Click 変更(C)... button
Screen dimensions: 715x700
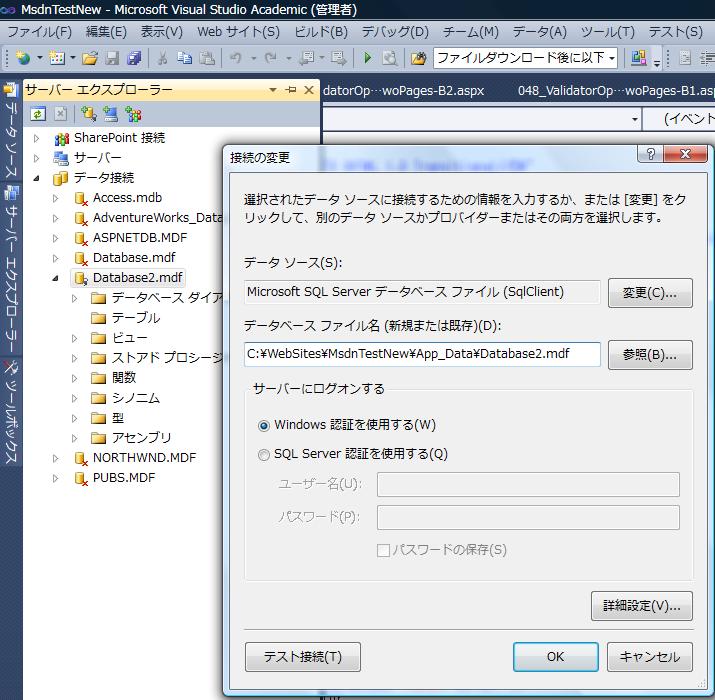tap(650, 293)
